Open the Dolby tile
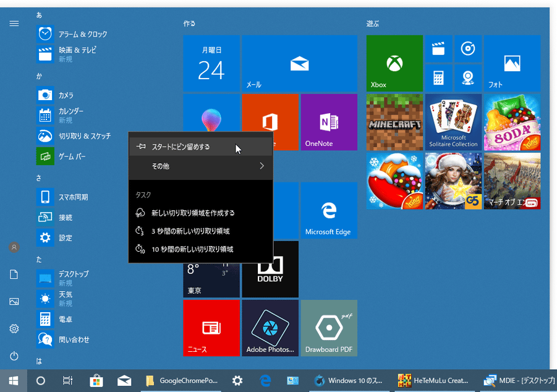 (x=270, y=281)
